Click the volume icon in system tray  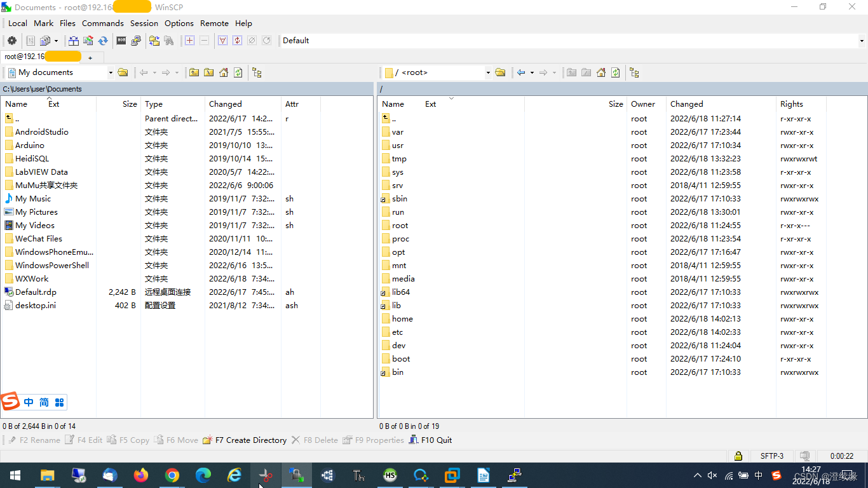pos(712,475)
